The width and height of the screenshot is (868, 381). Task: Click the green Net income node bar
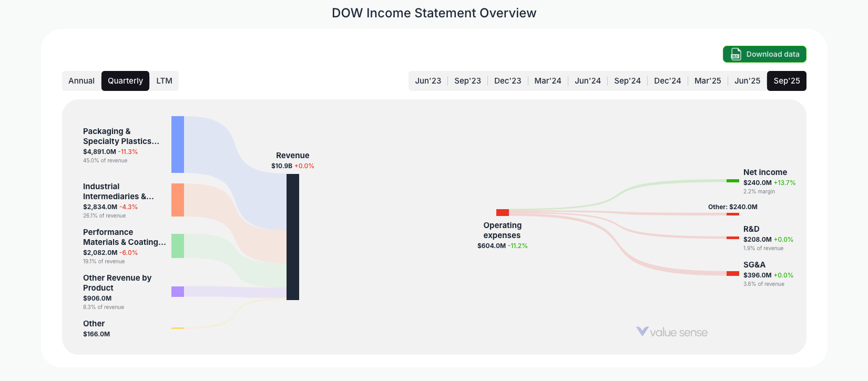tap(733, 181)
